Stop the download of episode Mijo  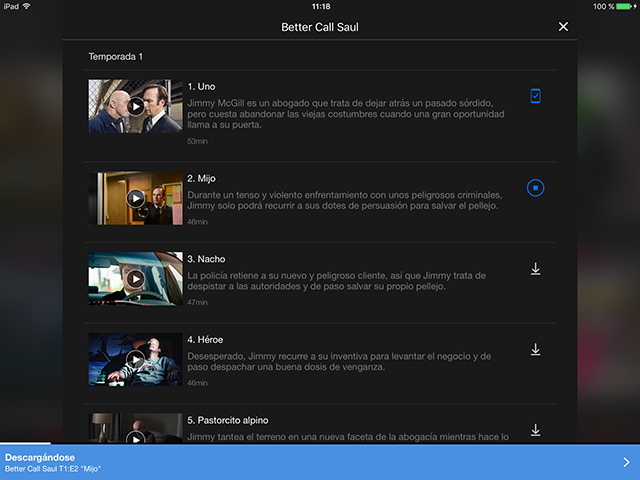coord(535,188)
